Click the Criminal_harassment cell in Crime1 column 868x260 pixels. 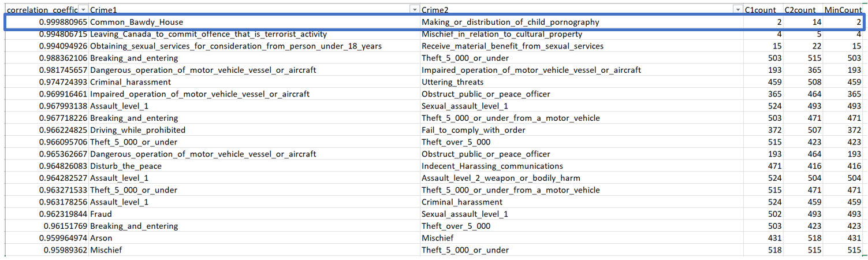131,83
